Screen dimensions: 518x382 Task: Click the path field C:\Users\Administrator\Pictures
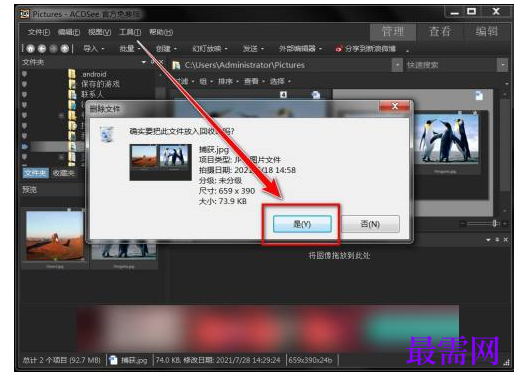(x=281, y=65)
